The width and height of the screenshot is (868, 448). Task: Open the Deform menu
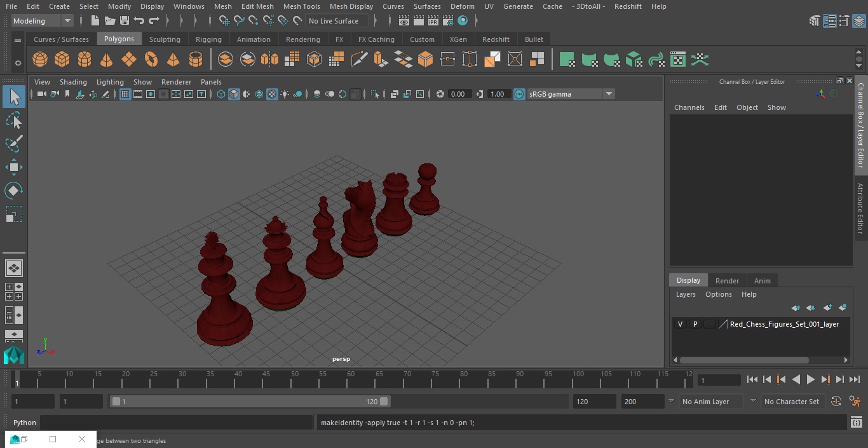coord(462,6)
